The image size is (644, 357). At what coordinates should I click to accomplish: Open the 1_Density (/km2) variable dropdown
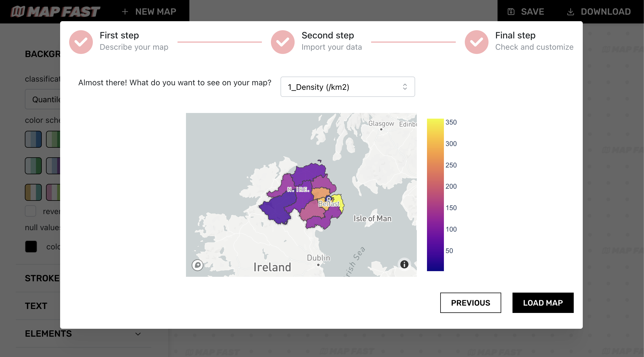pos(348,87)
